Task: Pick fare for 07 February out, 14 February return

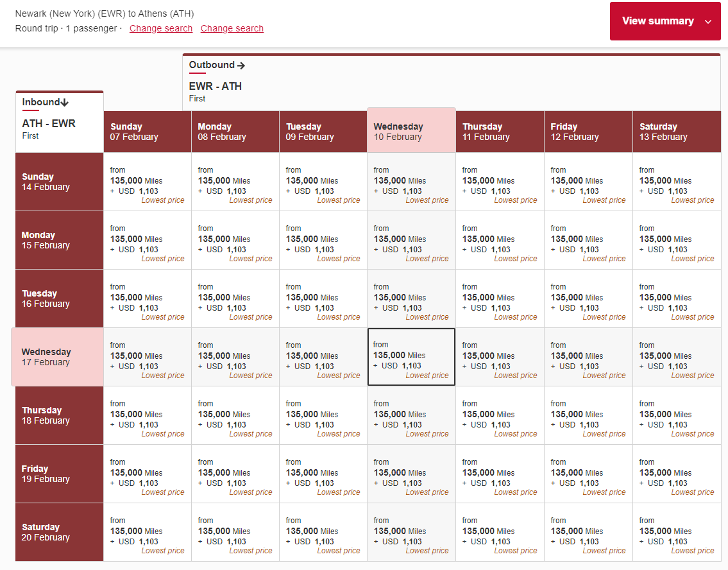Action: (x=148, y=182)
